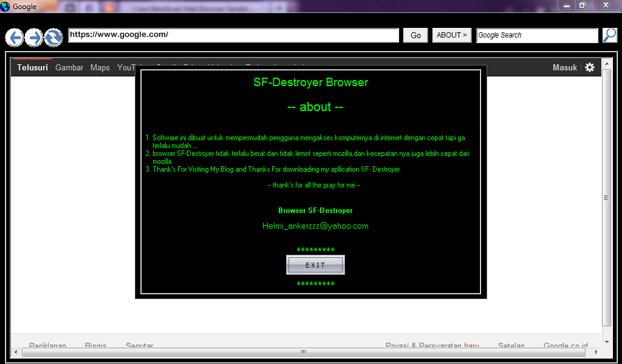
Task: Click the back arrow navigation icon
Action: (15, 38)
